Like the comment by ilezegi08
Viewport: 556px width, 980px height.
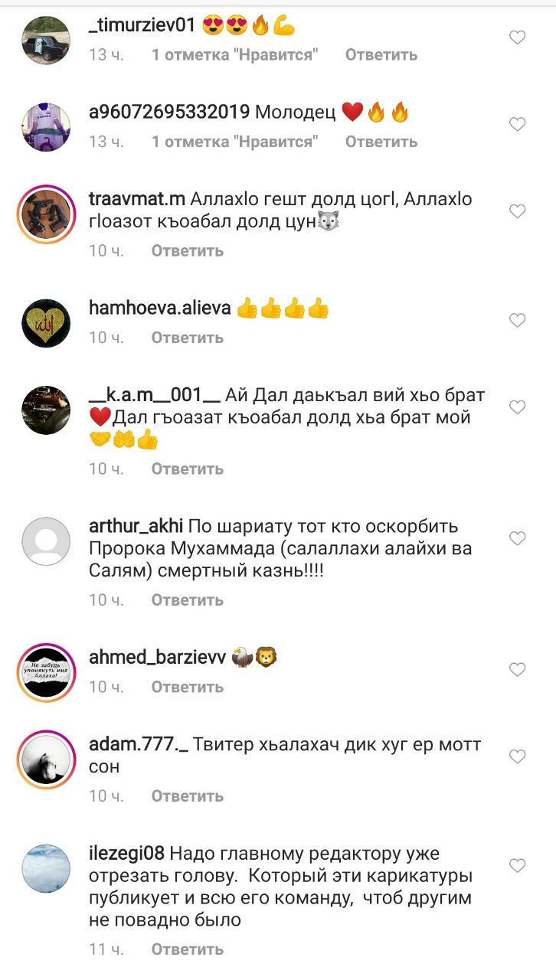point(518,865)
